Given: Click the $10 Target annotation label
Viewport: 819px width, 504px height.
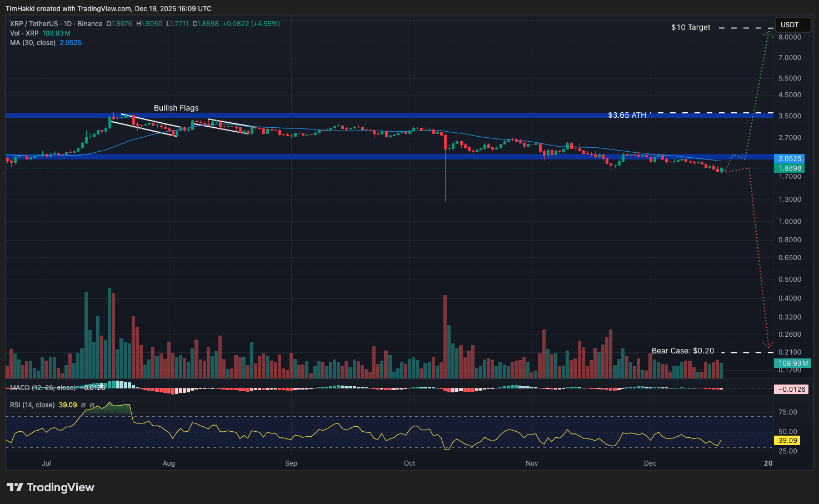Looking at the screenshot, I should pyautogui.click(x=691, y=27).
